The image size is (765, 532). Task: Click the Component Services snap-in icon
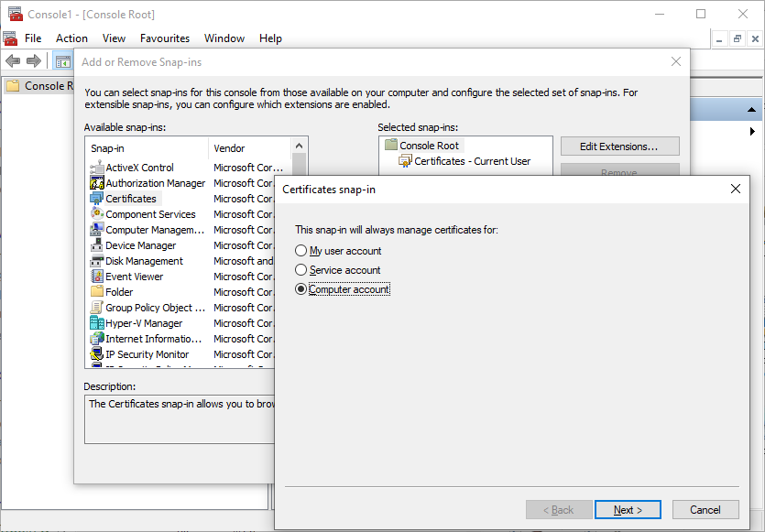pyautogui.click(x=97, y=214)
